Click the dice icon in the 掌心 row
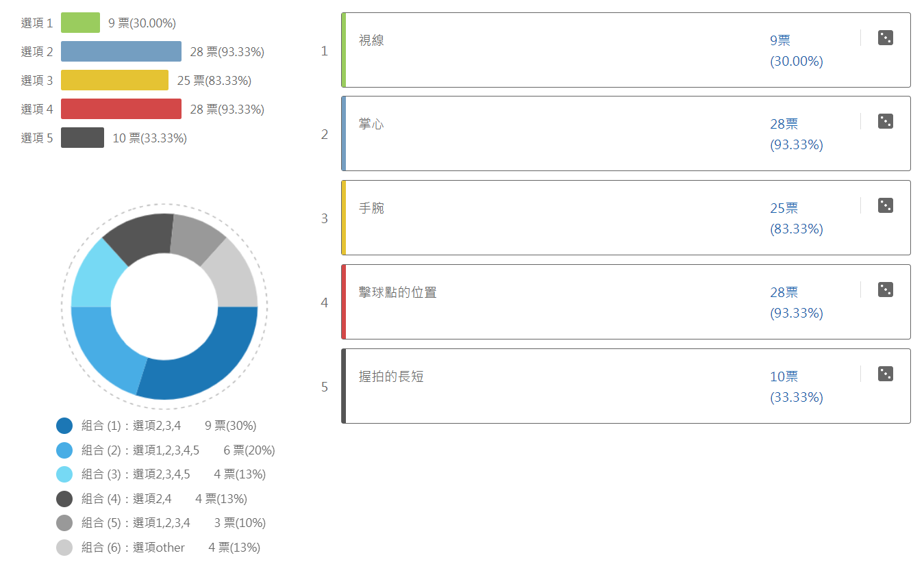This screenshot has height=564, width=924. pos(885,122)
